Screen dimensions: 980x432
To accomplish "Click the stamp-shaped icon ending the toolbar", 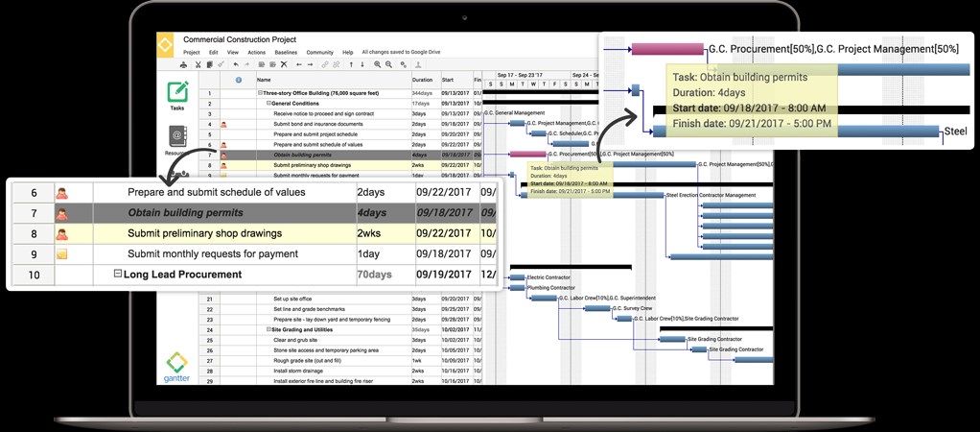I will click(x=418, y=64).
